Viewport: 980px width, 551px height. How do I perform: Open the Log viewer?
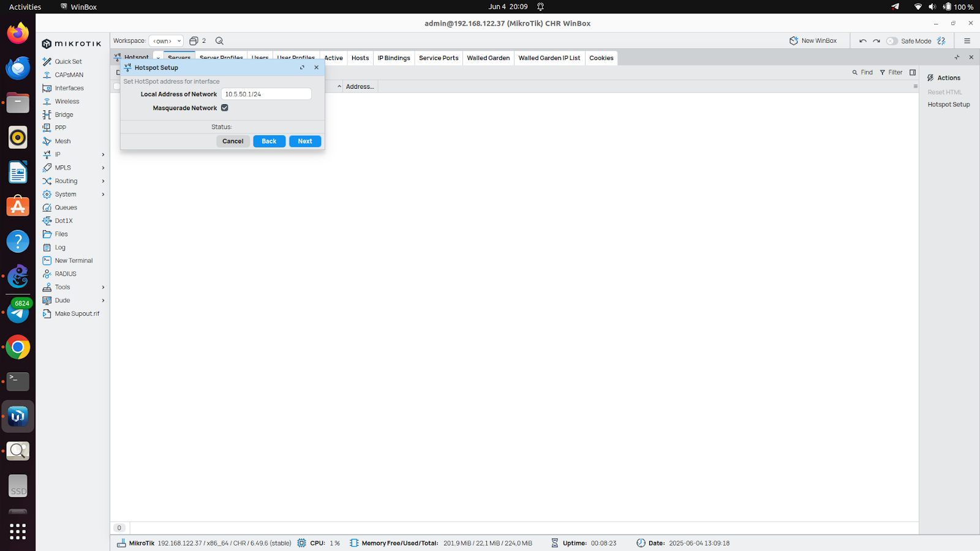click(60, 247)
